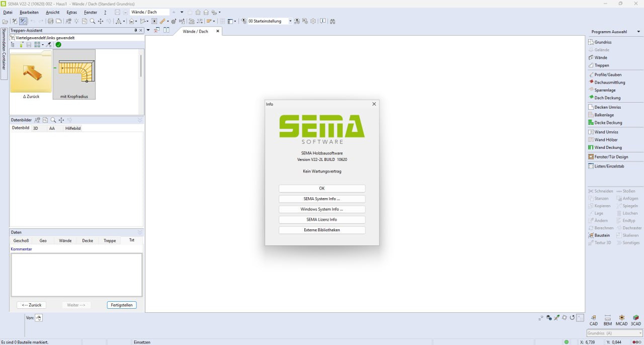
Task: Close the Info dialog
Action: 374,104
